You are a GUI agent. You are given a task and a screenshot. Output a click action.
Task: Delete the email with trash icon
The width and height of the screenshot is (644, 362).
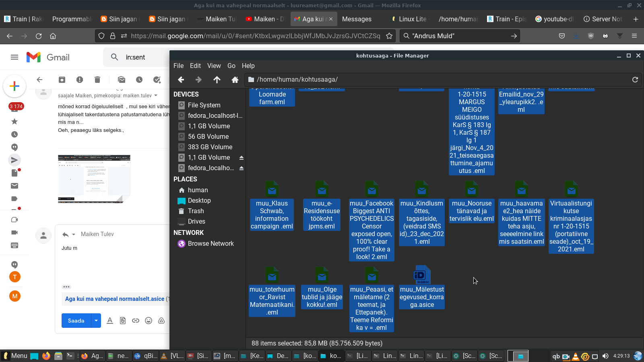(x=97, y=80)
